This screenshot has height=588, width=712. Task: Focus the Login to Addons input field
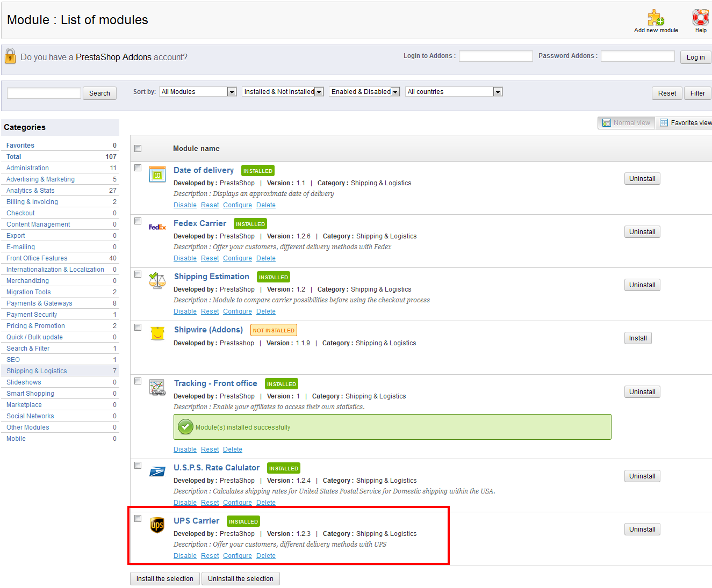(x=495, y=56)
